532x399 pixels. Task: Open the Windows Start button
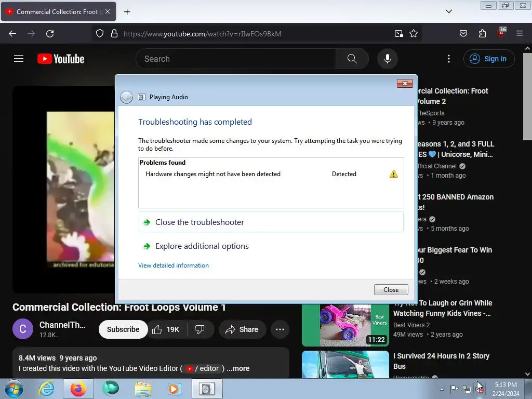pyautogui.click(x=14, y=389)
